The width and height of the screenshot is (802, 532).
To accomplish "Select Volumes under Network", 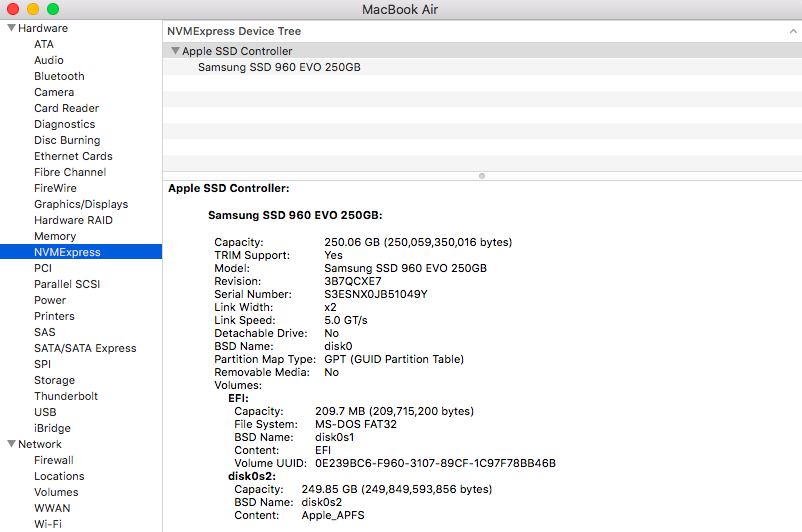I will tap(56, 492).
